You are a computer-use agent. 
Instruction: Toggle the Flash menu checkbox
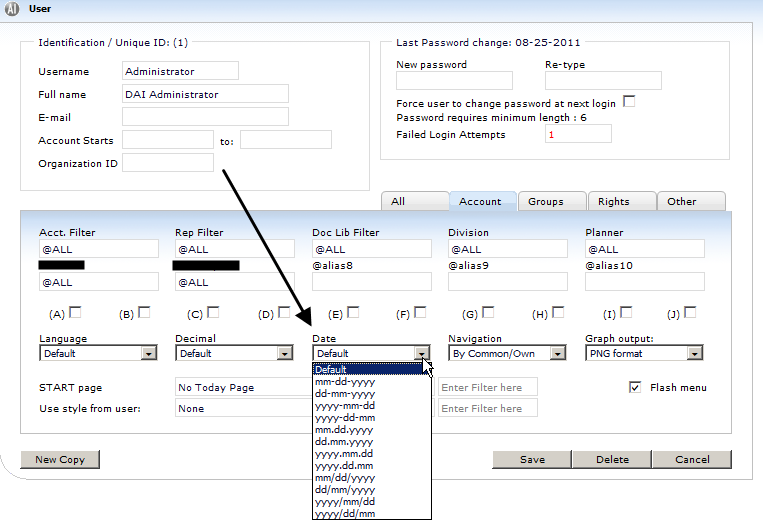tap(635, 387)
